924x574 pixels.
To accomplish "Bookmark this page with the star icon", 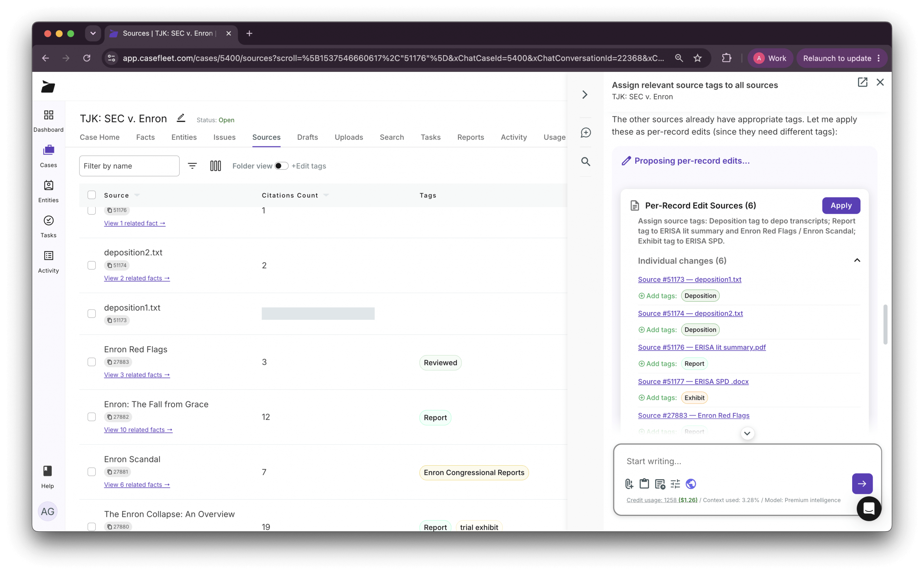I will click(698, 58).
